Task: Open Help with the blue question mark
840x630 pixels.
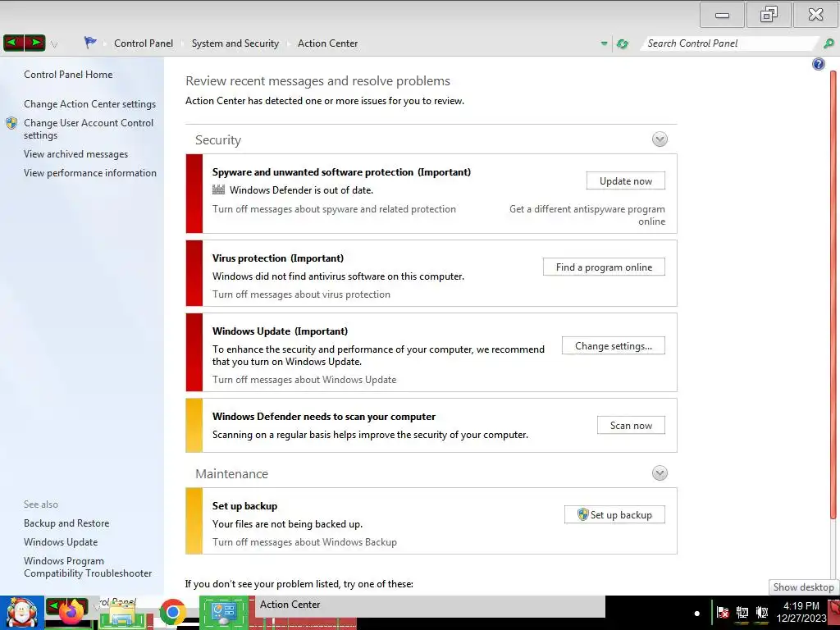Action: pos(818,64)
